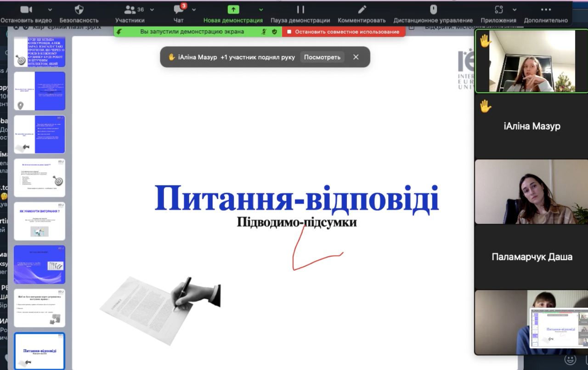Dismiss the raised hand notification
Screen dimensions: 588x370
[x=356, y=57]
